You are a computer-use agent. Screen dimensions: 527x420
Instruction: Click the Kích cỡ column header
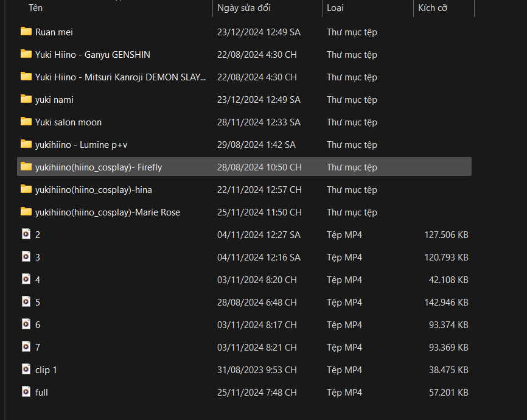(x=433, y=8)
